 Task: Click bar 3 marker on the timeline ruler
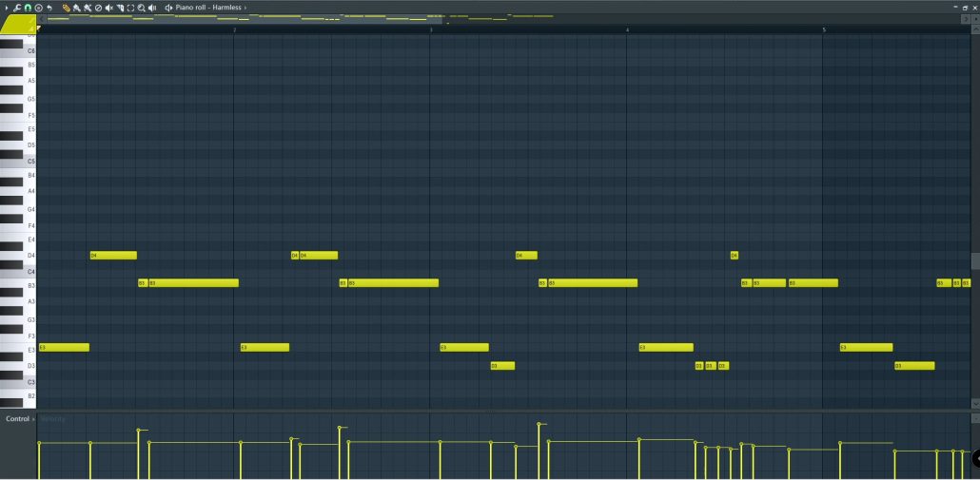point(431,30)
